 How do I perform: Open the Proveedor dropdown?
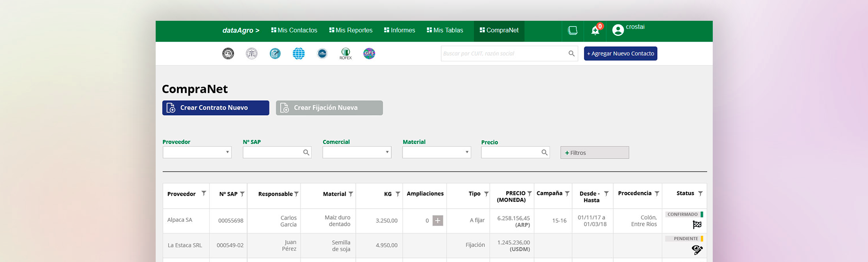(x=197, y=152)
